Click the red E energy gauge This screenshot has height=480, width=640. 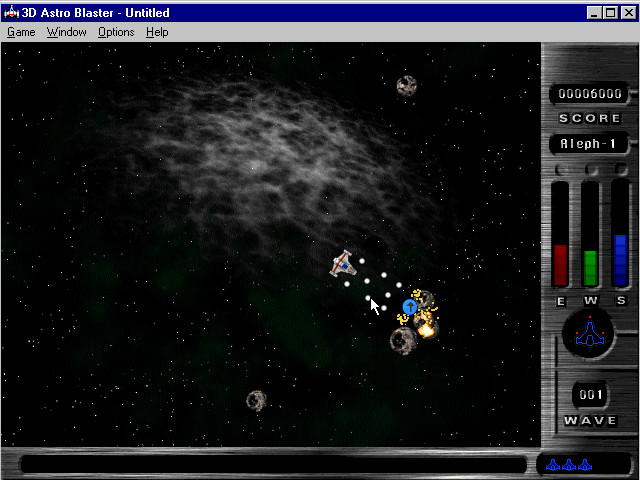pyautogui.click(x=560, y=234)
